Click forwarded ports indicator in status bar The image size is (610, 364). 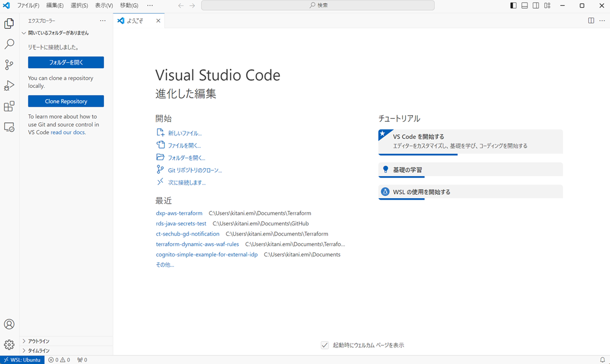[x=82, y=360]
